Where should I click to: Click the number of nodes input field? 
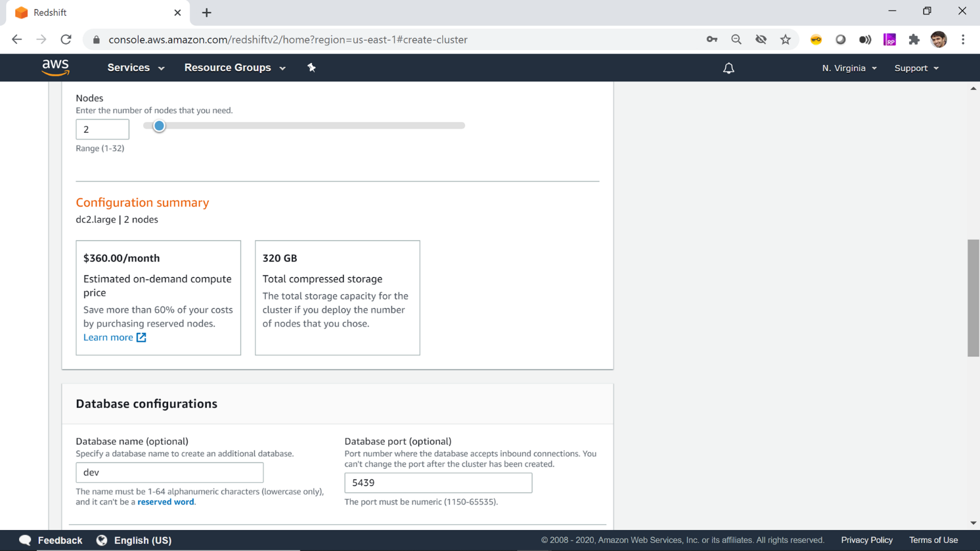click(102, 129)
